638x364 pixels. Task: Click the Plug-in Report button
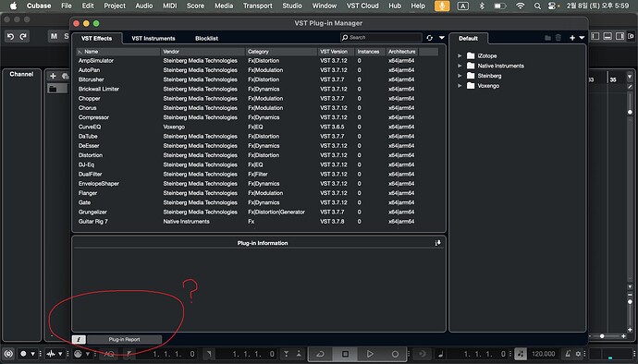coord(124,339)
